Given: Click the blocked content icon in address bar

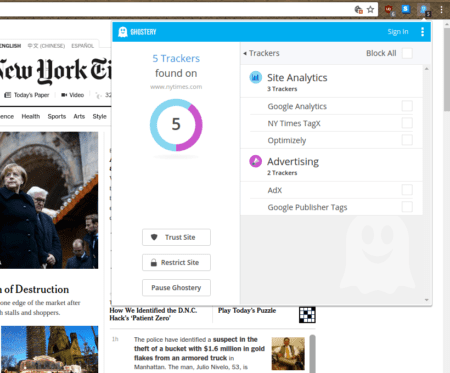Looking at the screenshot, I should click(x=358, y=10).
